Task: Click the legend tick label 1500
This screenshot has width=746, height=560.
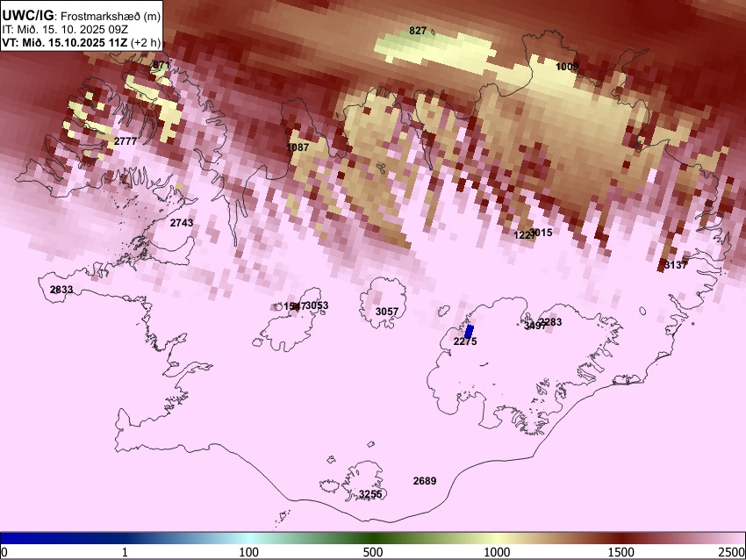Action: coord(621,552)
